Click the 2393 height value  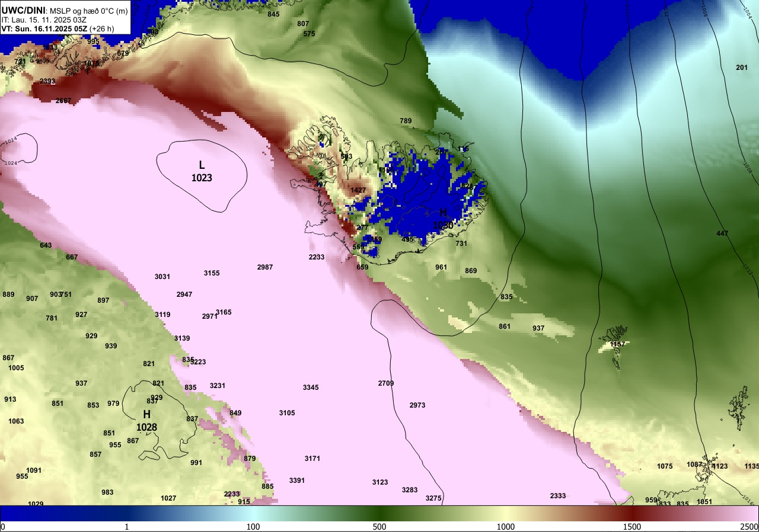(48, 81)
